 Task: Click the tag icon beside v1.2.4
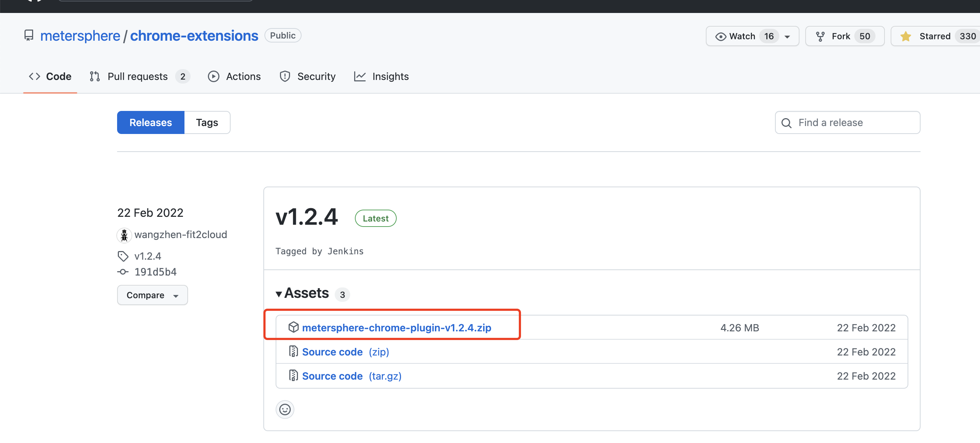click(123, 256)
